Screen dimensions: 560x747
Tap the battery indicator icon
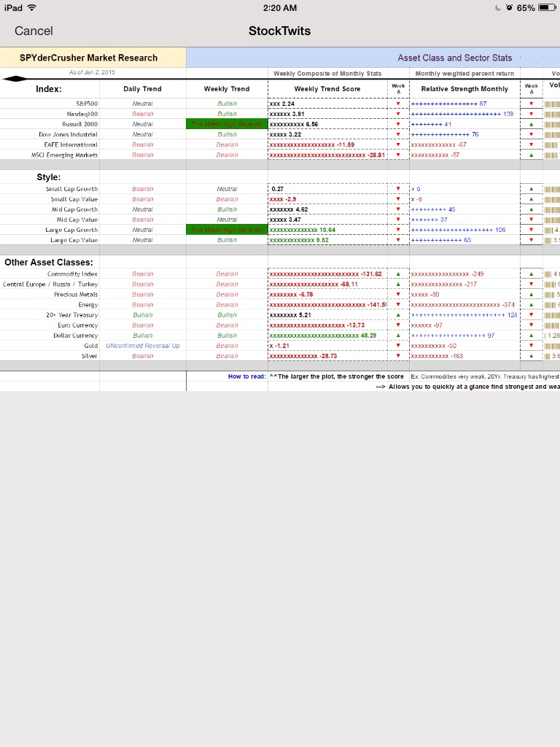point(546,7)
